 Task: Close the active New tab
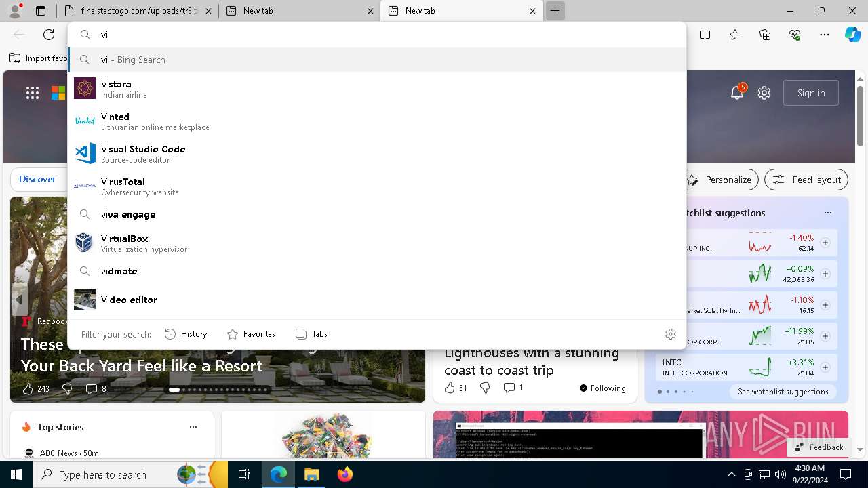(x=532, y=11)
